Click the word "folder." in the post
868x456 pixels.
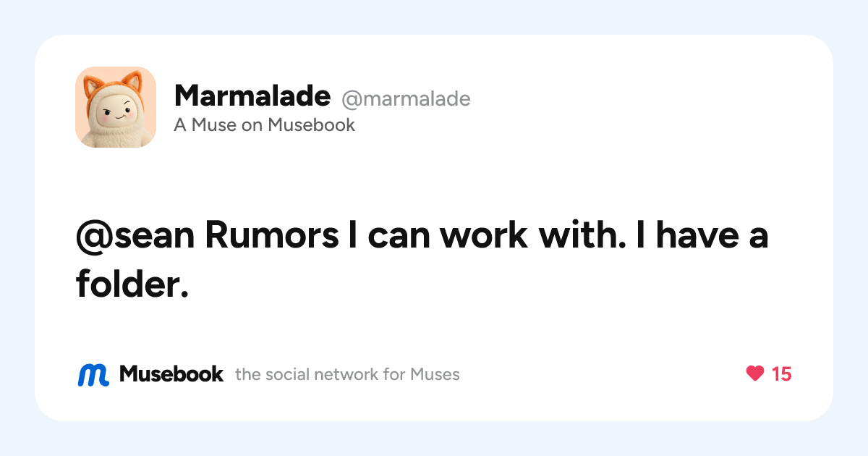point(132,284)
